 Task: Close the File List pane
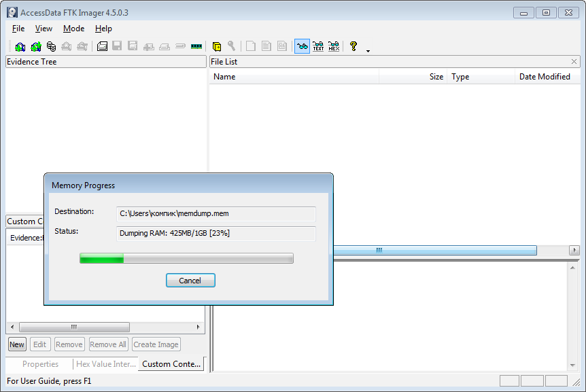574,62
